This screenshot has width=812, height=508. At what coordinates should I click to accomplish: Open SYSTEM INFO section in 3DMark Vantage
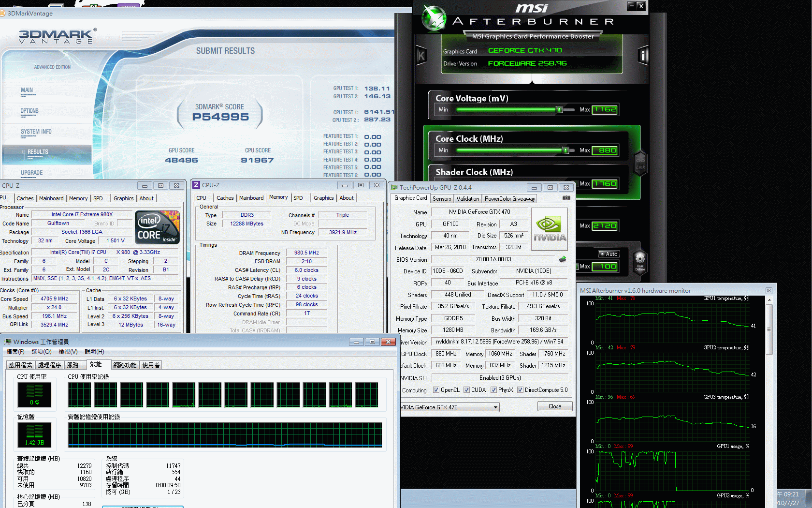tap(36, 132)
